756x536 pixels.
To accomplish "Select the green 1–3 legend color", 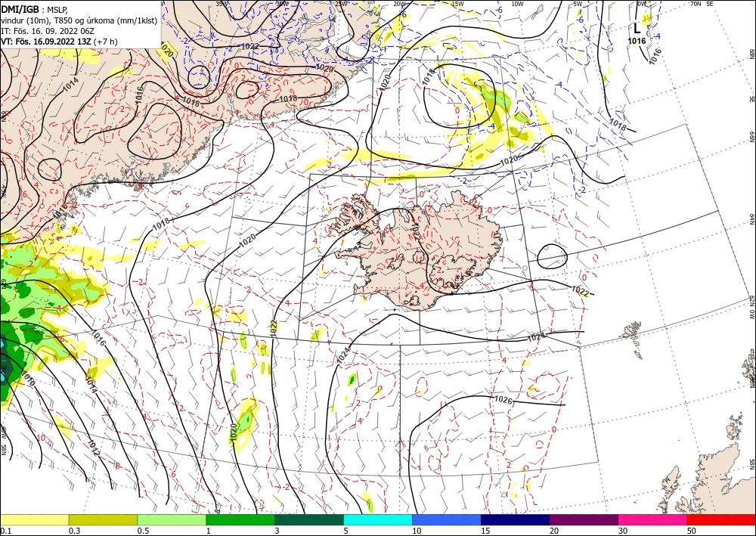I will tap(240, 519).
